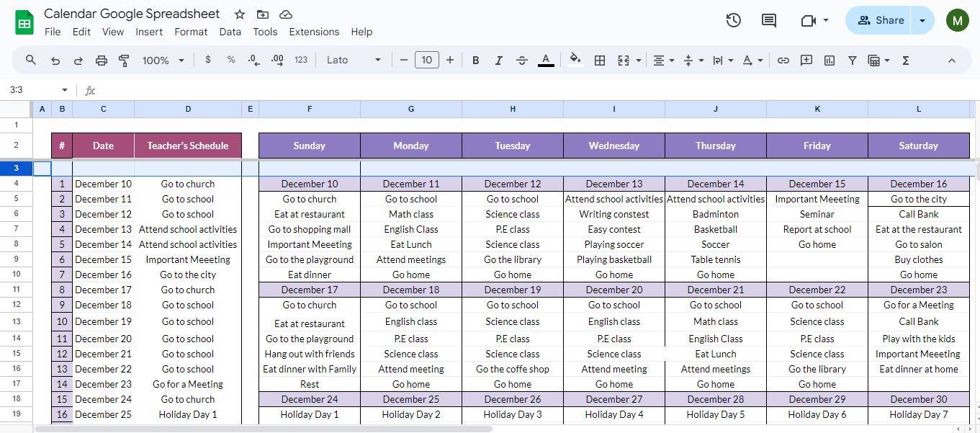Screen dimensions: 980x433
Task: Star this spreadsheet
Action: pos(240,14)
